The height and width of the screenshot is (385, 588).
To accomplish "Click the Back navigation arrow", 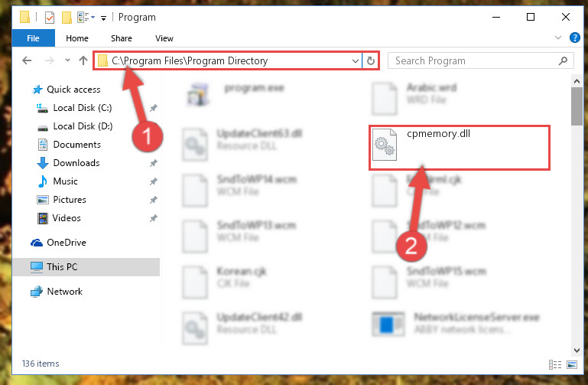I will coord(27,60).
